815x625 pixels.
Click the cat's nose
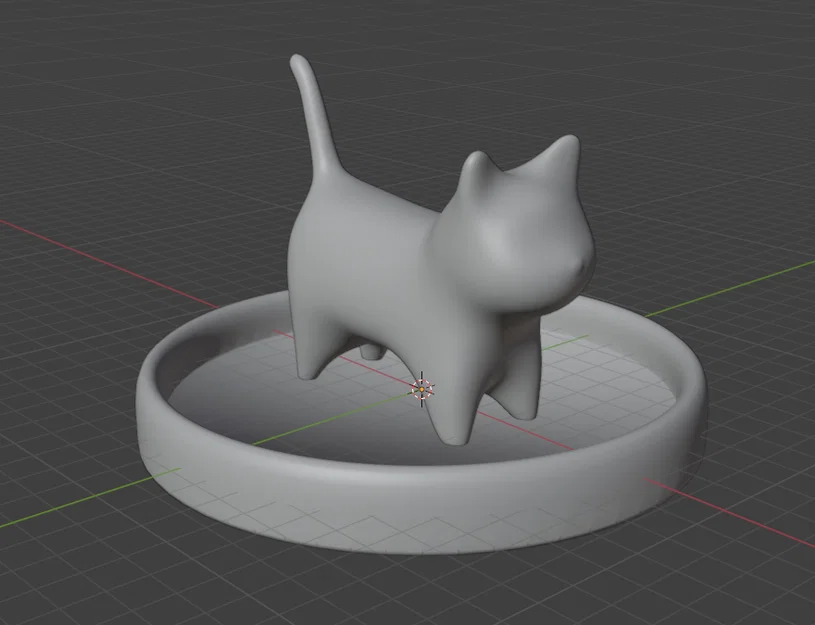pyautogui.click(x=585, y=265)
